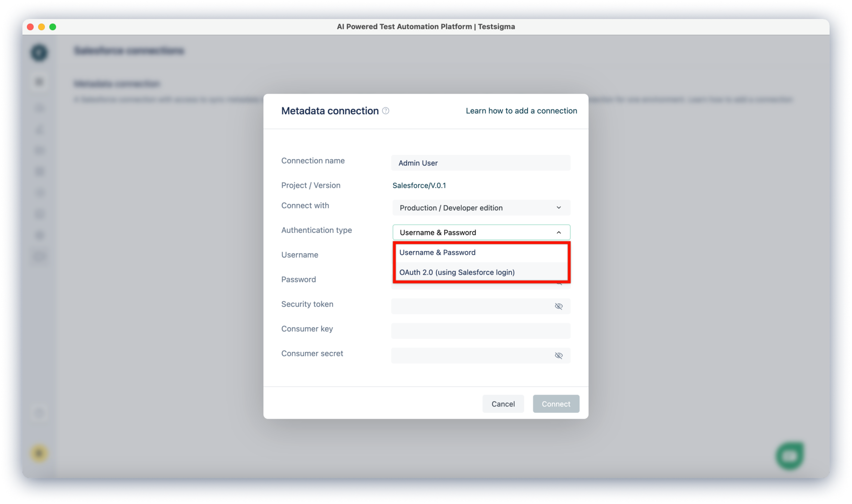Open the Authentication type dropdown
Viewport: 852px width, 504px height.
(x=480, y=232)
